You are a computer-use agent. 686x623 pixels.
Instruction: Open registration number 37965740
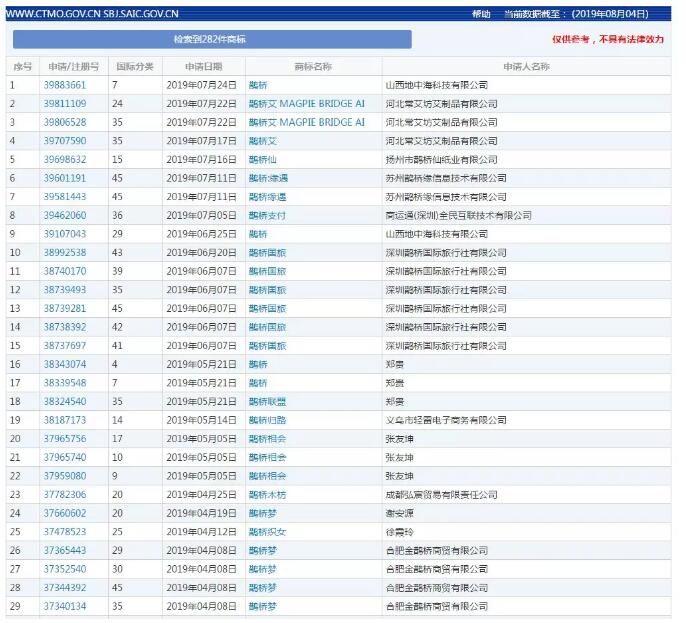point(65,457)
